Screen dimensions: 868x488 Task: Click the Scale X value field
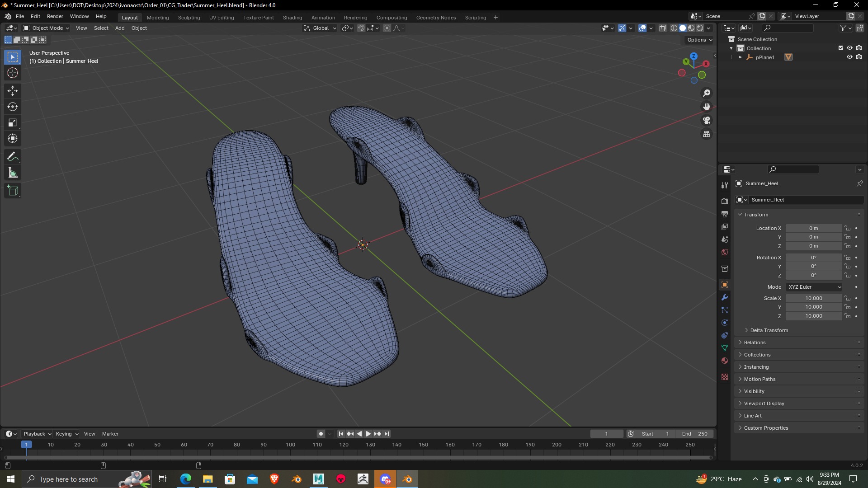point(814,298)
